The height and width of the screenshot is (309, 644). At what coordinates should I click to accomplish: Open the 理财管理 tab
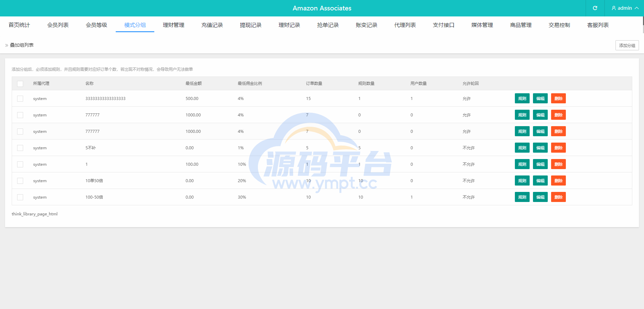click(174, 25)
